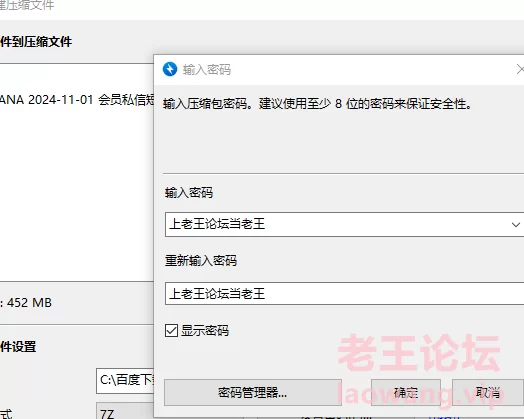Click the first 输入密码 password field

(x=344, y=224)
